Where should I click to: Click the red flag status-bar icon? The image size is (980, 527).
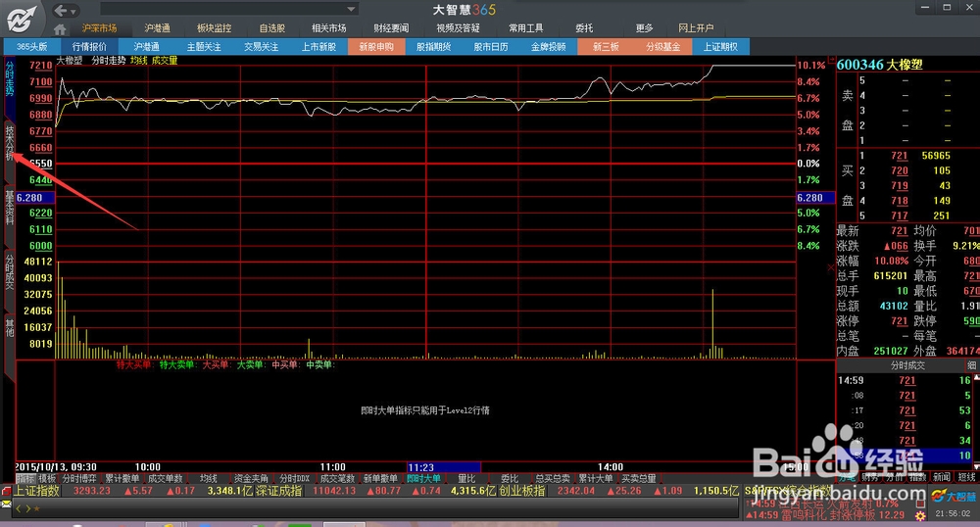click(x=6, y=492)
